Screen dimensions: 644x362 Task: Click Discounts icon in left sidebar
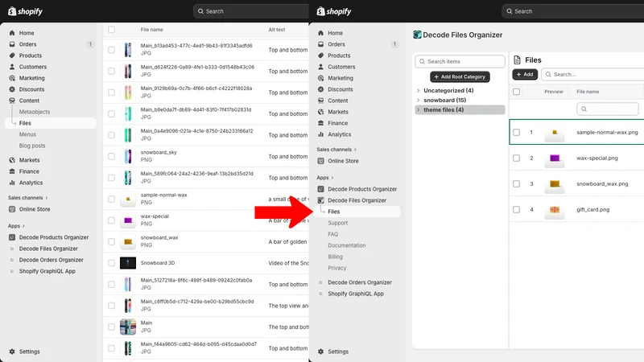tap(12, 89)
